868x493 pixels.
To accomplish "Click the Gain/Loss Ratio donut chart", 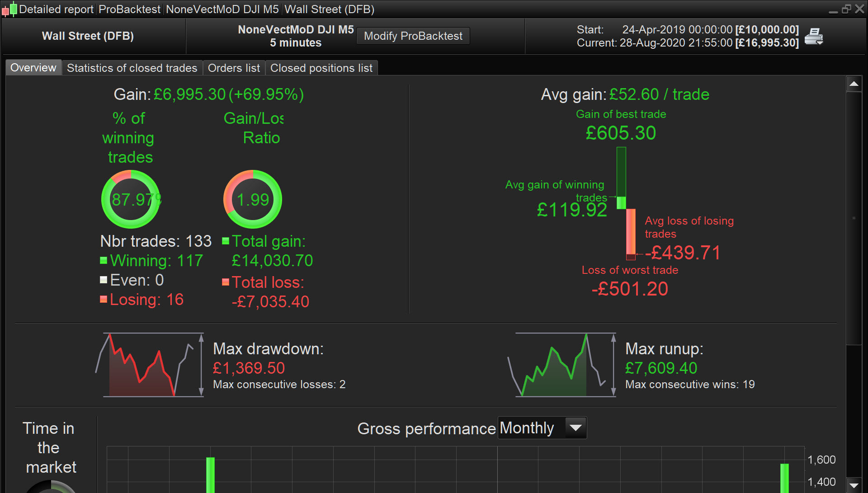I will (x=253, y=199).
